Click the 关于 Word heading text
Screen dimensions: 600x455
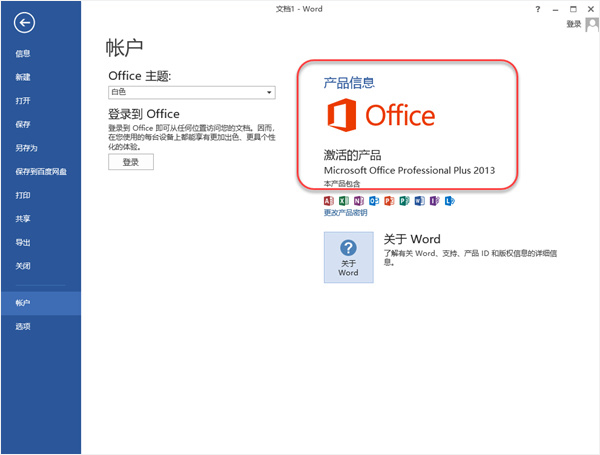point(412,239)
